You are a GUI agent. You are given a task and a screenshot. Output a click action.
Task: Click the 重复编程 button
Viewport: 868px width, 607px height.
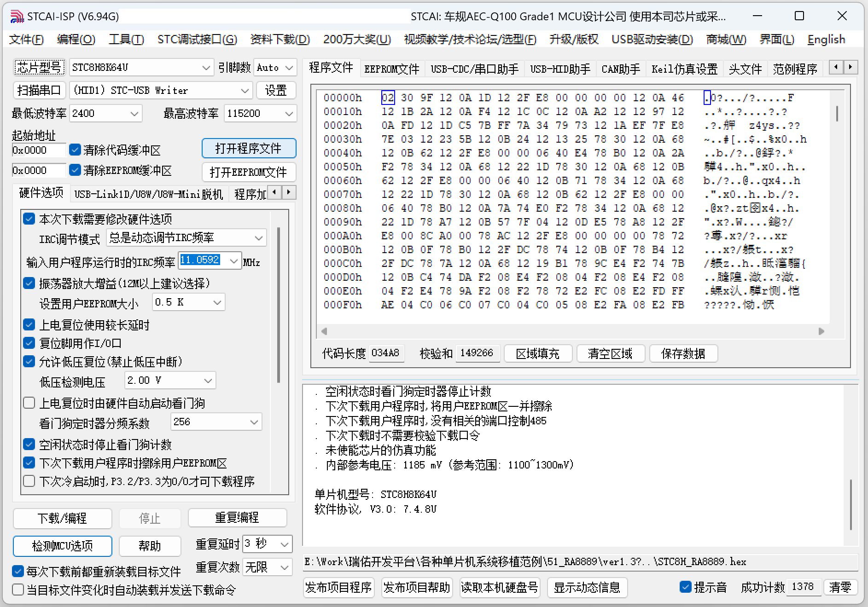click(237, 518)
